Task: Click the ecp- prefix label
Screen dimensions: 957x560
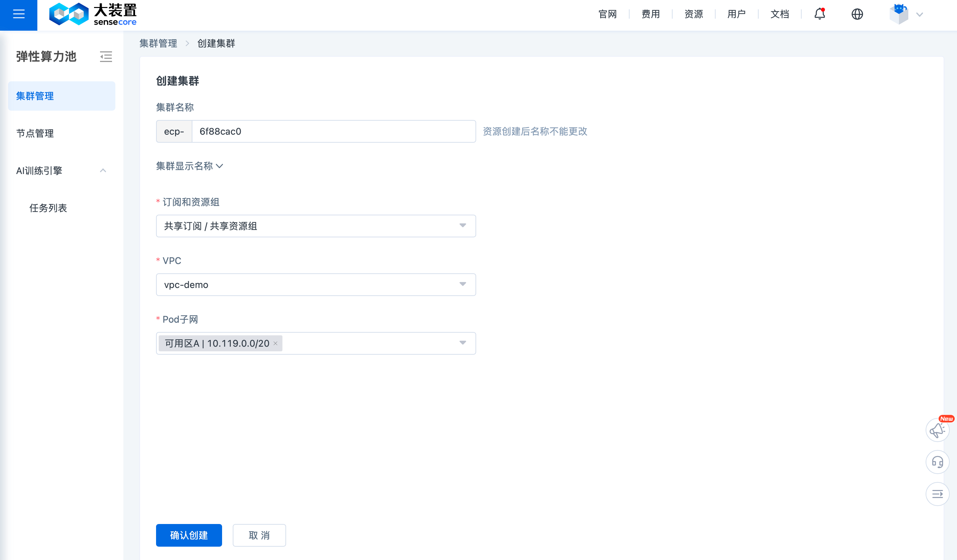Action: click(174, 131)
